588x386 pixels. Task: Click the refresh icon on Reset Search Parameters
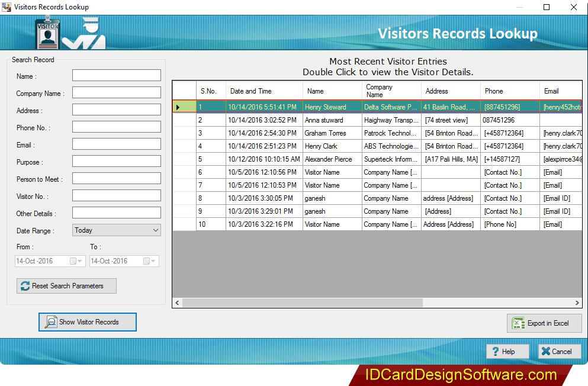25,286
